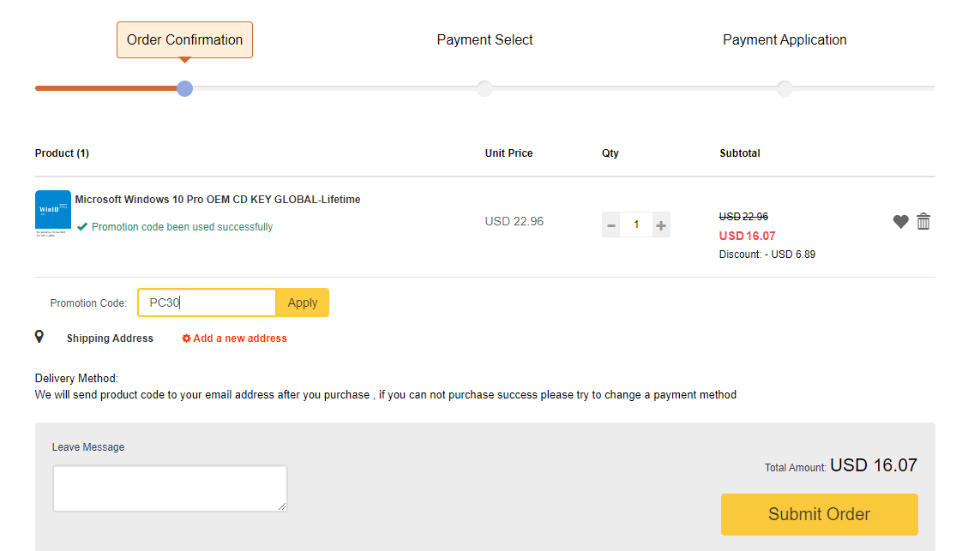The image size is (980, 551).
Task: Click the gear icon beside Add a new address
Action: 186,338
